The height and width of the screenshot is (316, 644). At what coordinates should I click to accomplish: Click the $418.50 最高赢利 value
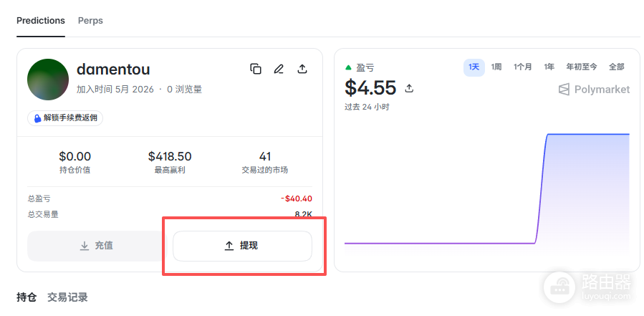point(170,156)
